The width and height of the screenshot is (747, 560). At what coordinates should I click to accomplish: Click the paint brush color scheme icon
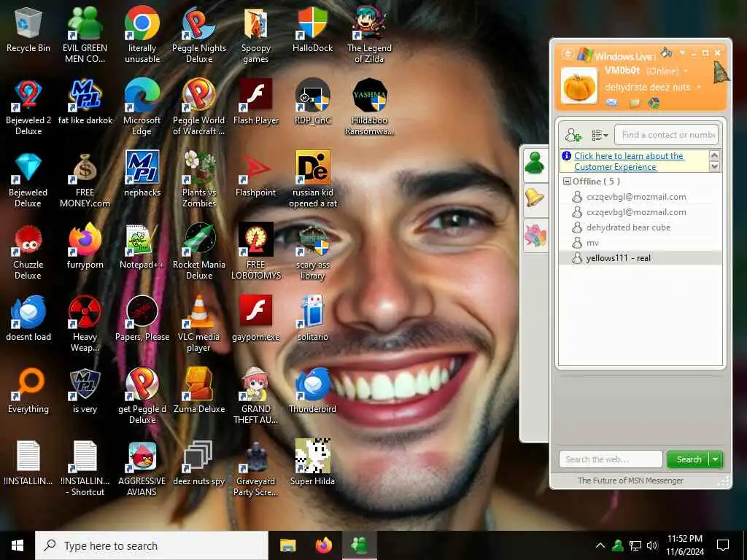[666, 52]
